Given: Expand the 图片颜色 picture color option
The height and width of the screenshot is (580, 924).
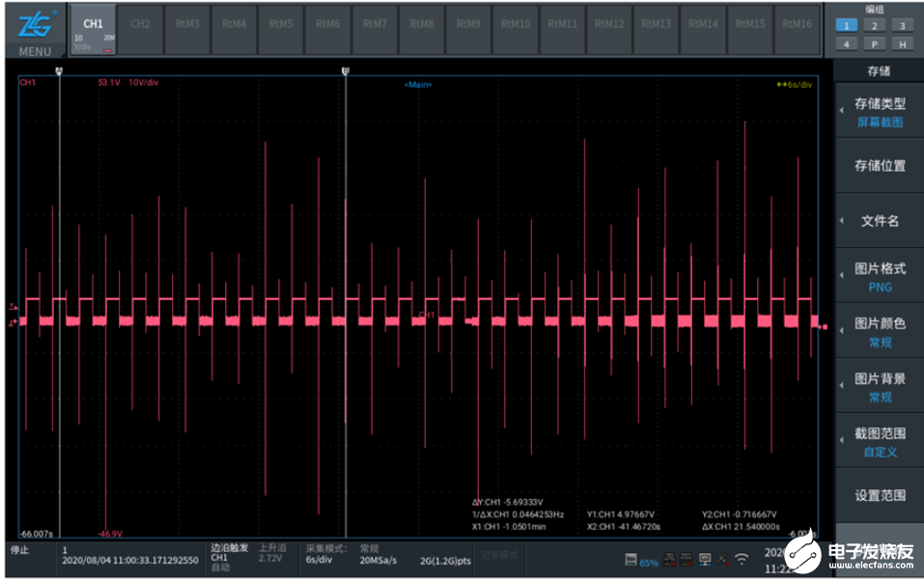Looking at the screenshot, I should pyautogui.click(x=880, y=332).
